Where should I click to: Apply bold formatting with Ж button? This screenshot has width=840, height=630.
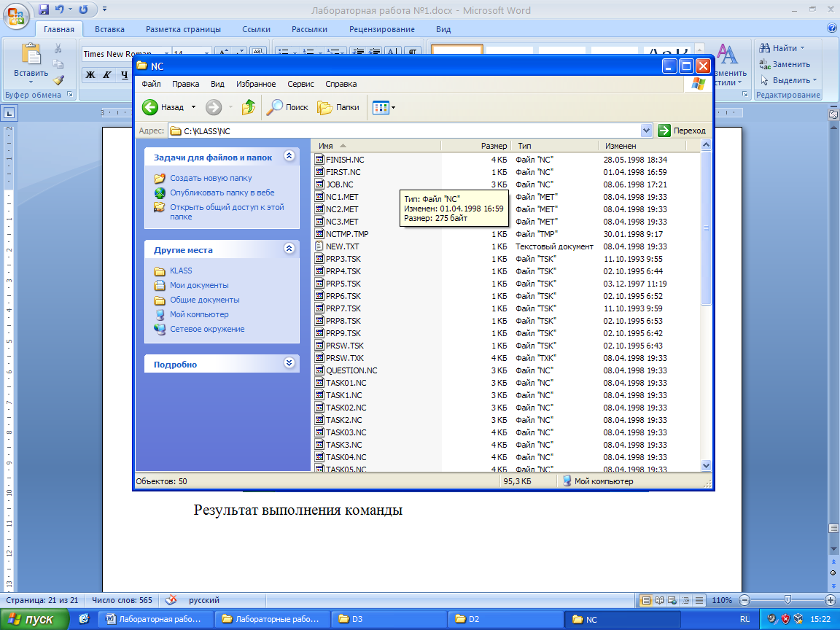[90, 75]
